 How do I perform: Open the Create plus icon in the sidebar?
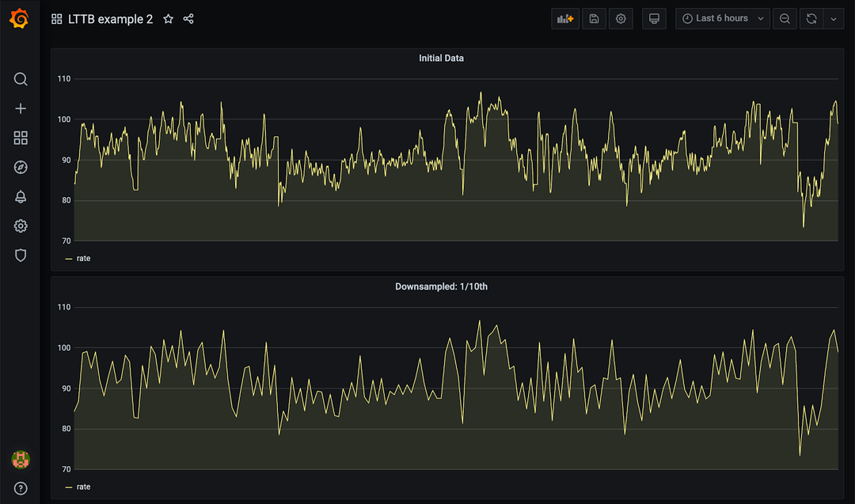tap(21, 108)
